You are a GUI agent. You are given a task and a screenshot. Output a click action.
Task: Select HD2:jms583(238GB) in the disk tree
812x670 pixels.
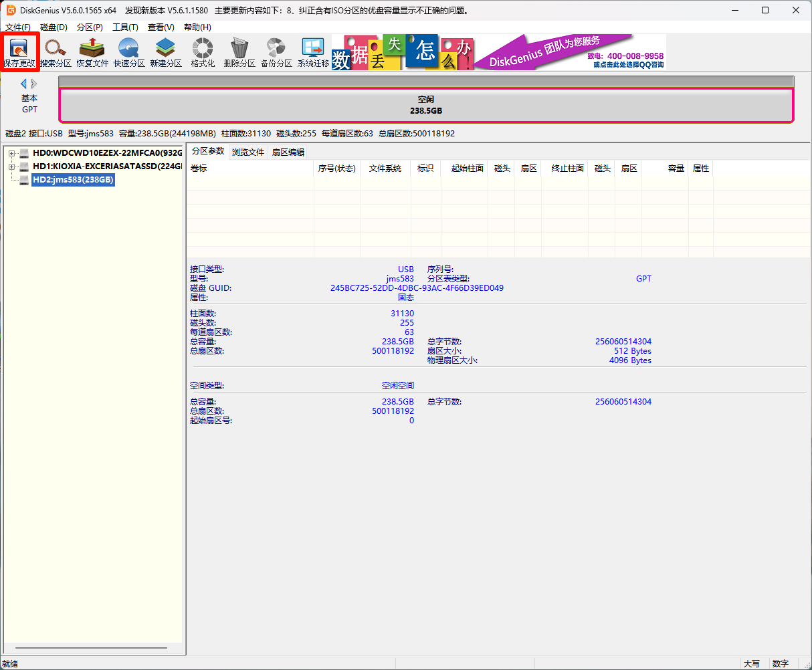(x=74, y=180)
